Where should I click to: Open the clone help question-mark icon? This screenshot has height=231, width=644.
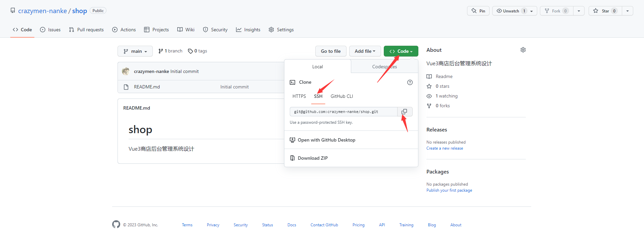tap(410, 82)
